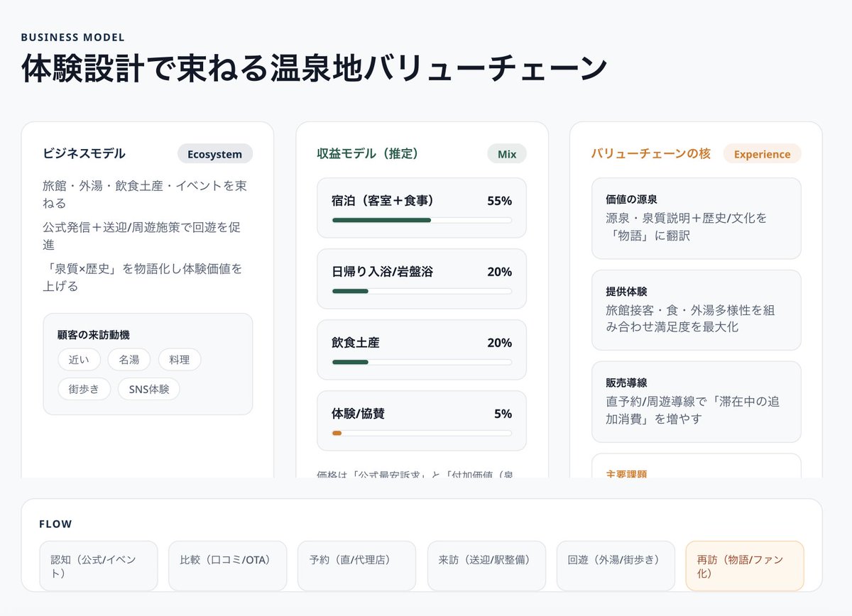Click the 55% value for 宿泊
Image resolution: width=852 pixels, height=616 pixels.
(499, 201)
